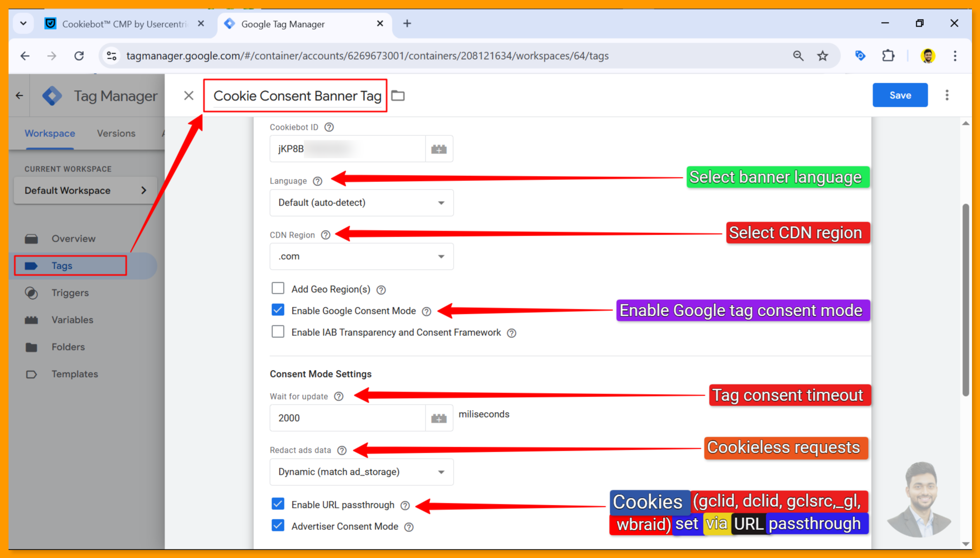Uncheck Enable Google Consent Mode
This screenshot has width=980, height=558.
coord(278,310)
